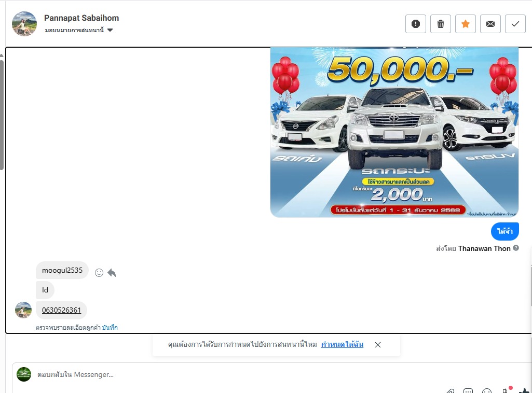The height and width of the screenshot is (393, 532).
Task: Click the chat scrollbar on left edge
Action: tap(2, 115)
